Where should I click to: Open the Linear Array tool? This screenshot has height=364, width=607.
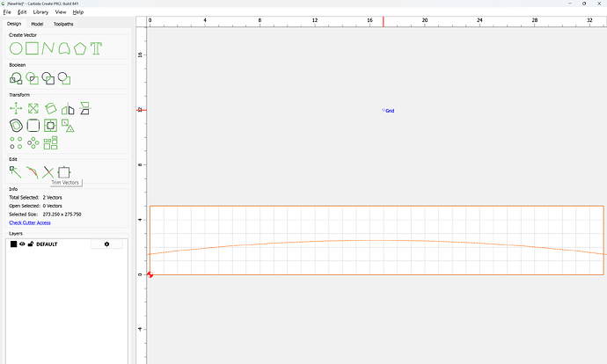tap(16, 142)
